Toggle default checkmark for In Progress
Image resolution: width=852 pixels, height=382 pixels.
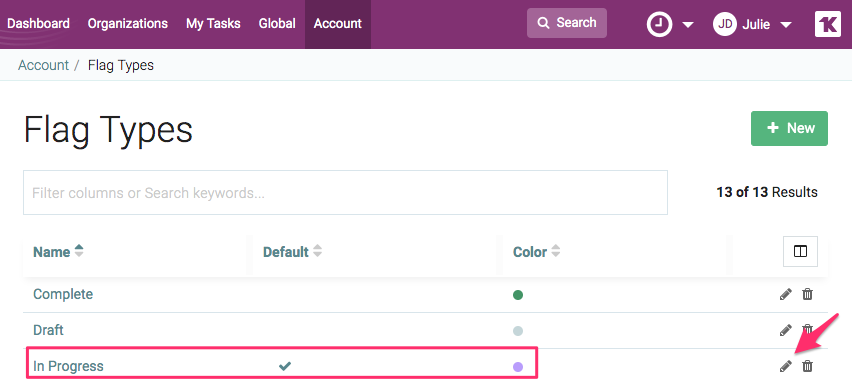coord(285,366)
